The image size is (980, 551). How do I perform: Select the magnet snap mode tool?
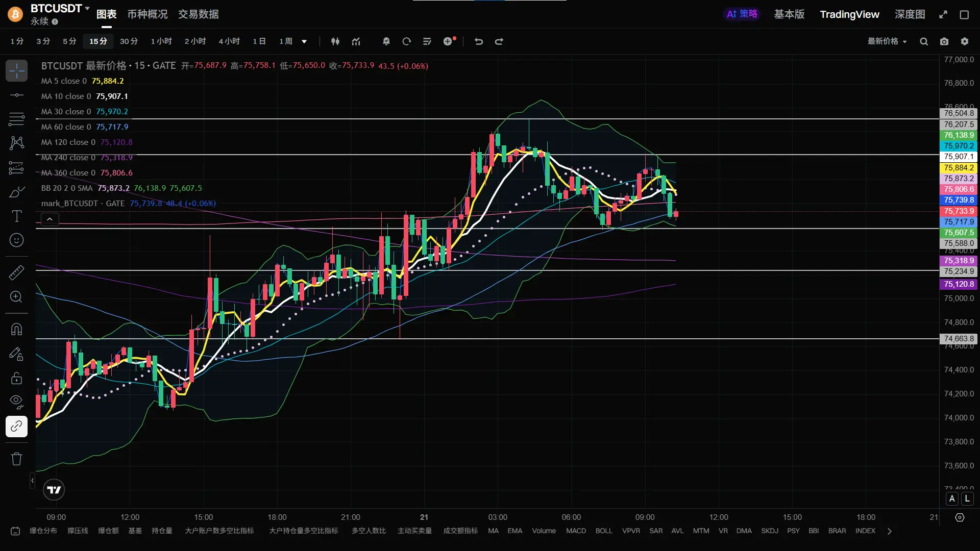(x=16, y=329)
